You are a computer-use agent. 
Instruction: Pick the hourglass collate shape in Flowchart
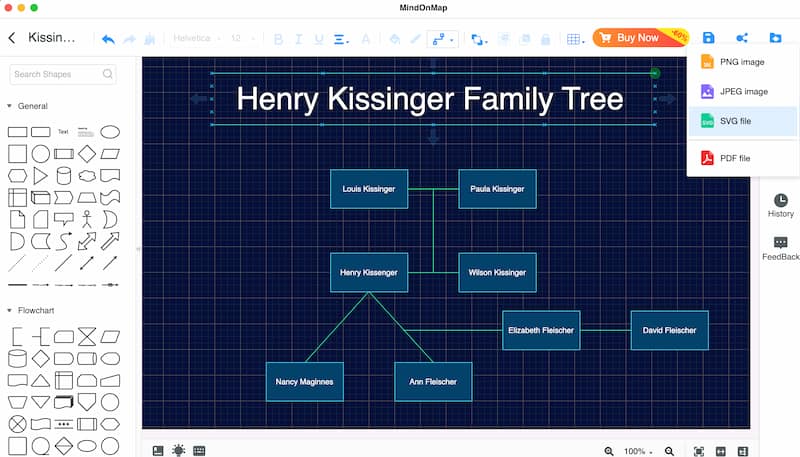coord(87,337)
